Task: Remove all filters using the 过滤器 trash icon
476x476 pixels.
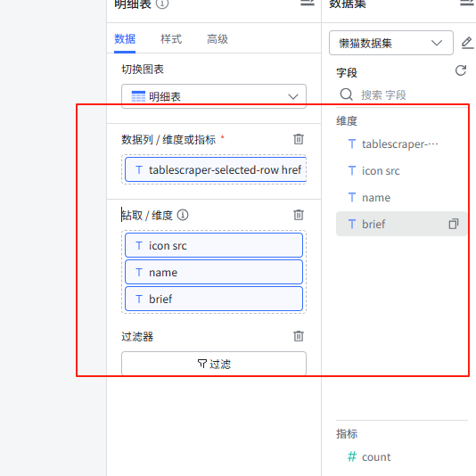Action: click(x=299, y=336)
